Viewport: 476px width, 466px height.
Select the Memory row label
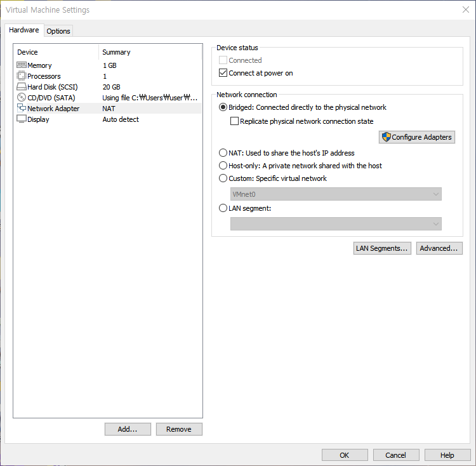pos(39,65)
